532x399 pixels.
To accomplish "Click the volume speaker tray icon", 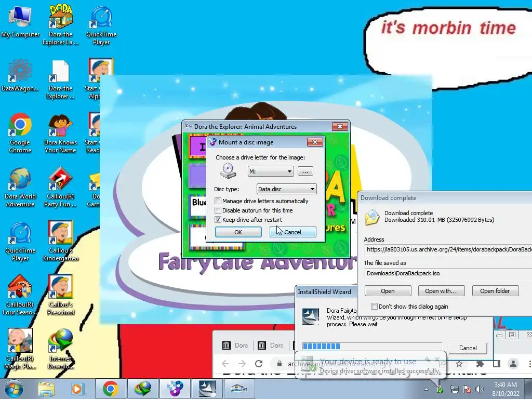I will [x=480, y=389].
